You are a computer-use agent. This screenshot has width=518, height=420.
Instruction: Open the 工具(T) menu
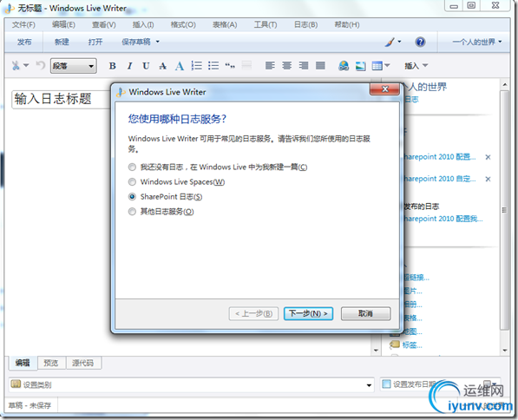click(266, 25)
